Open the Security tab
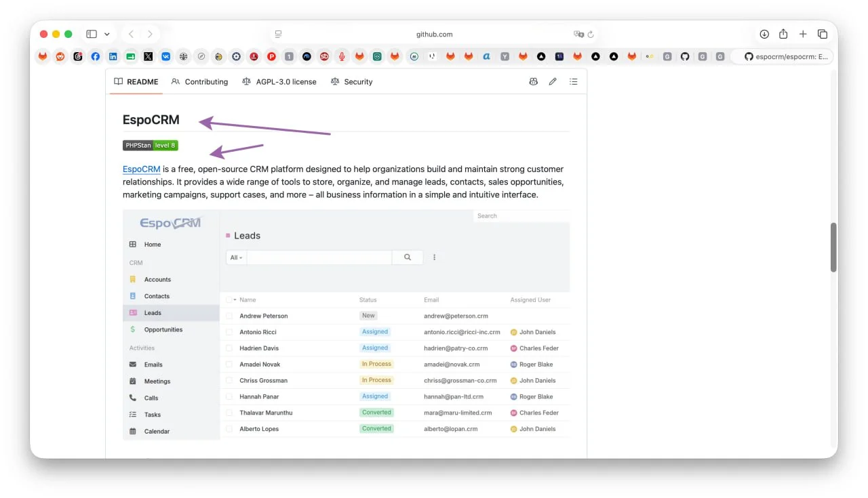This screenshot has height=498, width=868. pos(351,81)
